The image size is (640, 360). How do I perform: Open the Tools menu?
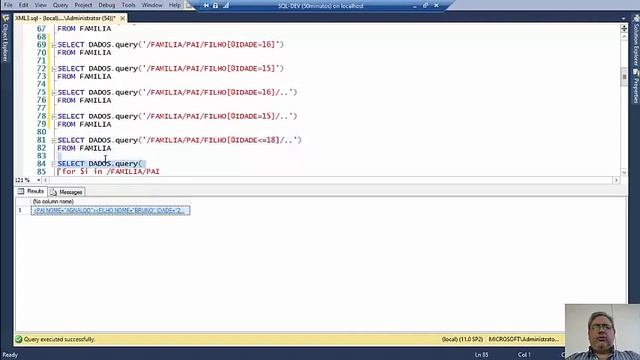coord(128,5)
